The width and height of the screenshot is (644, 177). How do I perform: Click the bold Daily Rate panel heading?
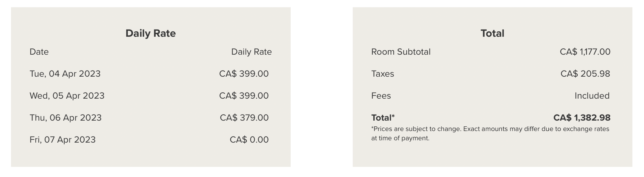pyautogui.click(x=150, y=33)
